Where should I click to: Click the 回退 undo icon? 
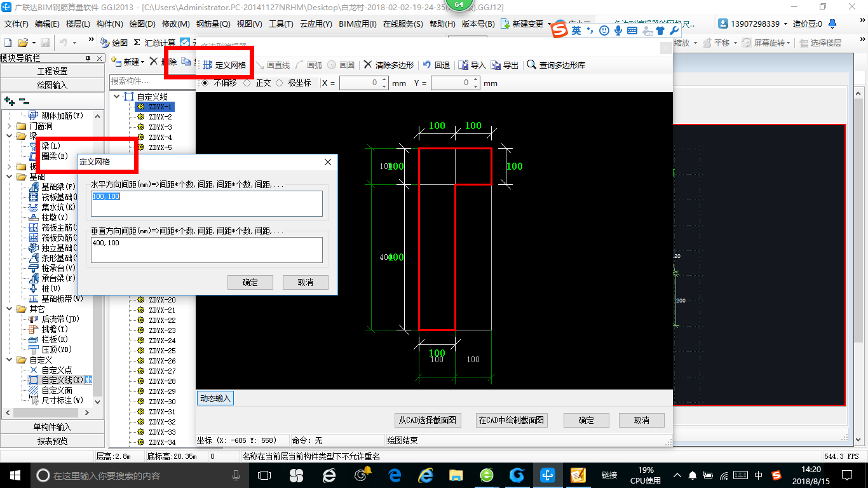pos(426,65)
